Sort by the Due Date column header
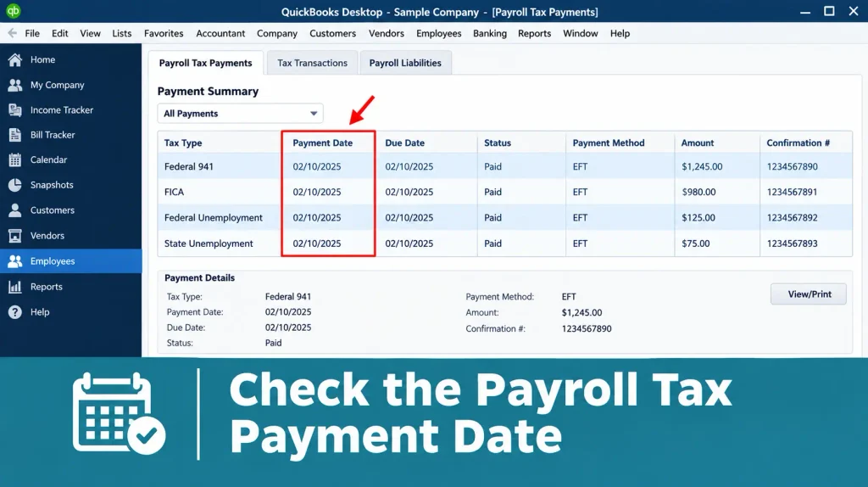868x487 pixels. 404,143
